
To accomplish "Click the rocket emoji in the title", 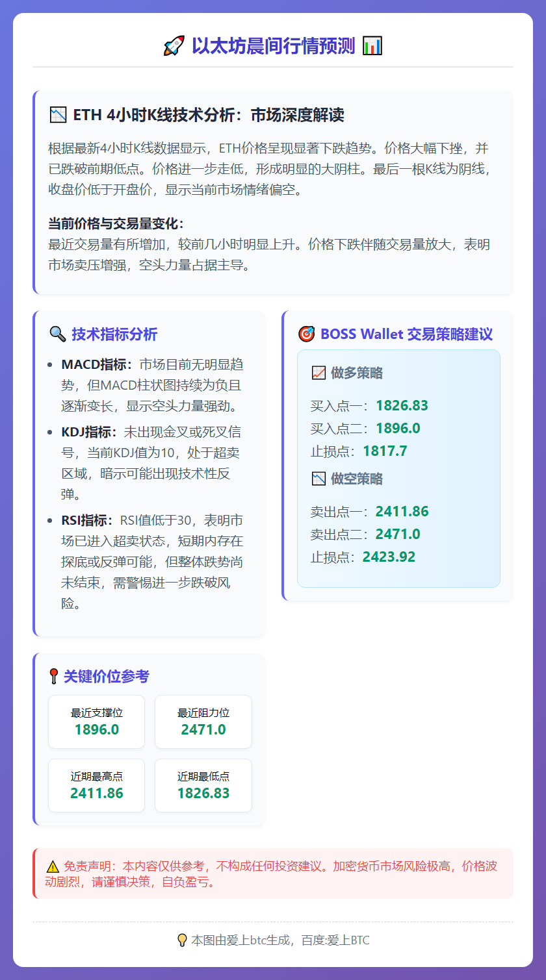I will click(174, 46).
